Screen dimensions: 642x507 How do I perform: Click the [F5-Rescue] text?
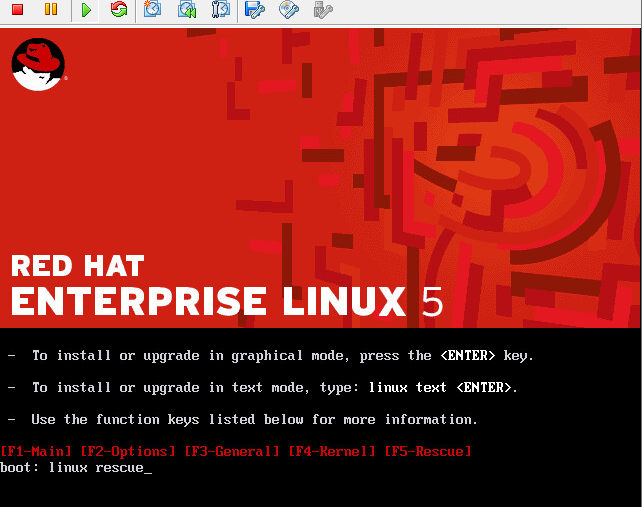pos(428,451)
